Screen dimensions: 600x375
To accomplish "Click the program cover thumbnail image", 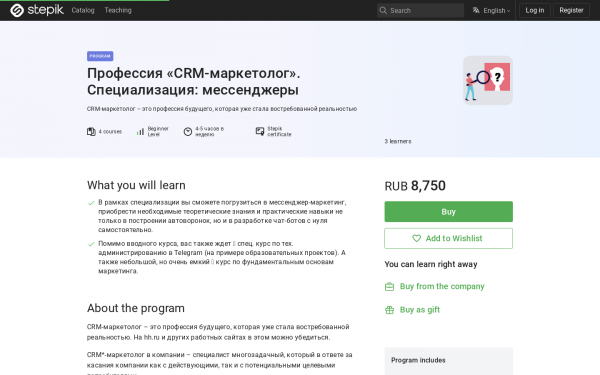I will tap(488, 80).
